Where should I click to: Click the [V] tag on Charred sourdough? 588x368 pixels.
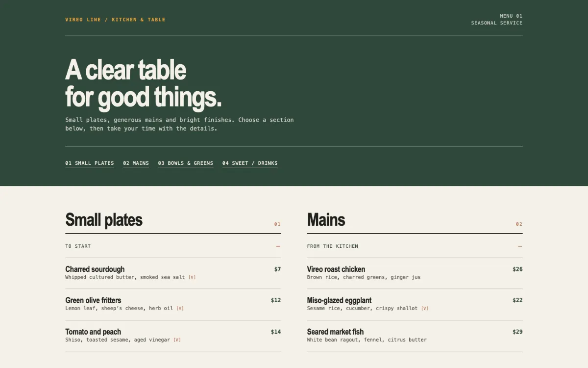(192, 278)
